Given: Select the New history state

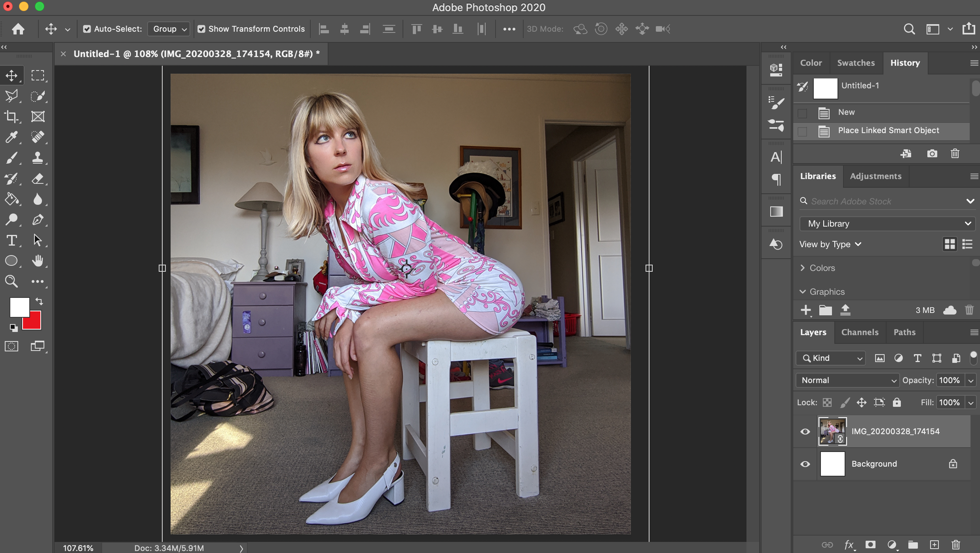Looking at the screenshot, I should 846,113.
